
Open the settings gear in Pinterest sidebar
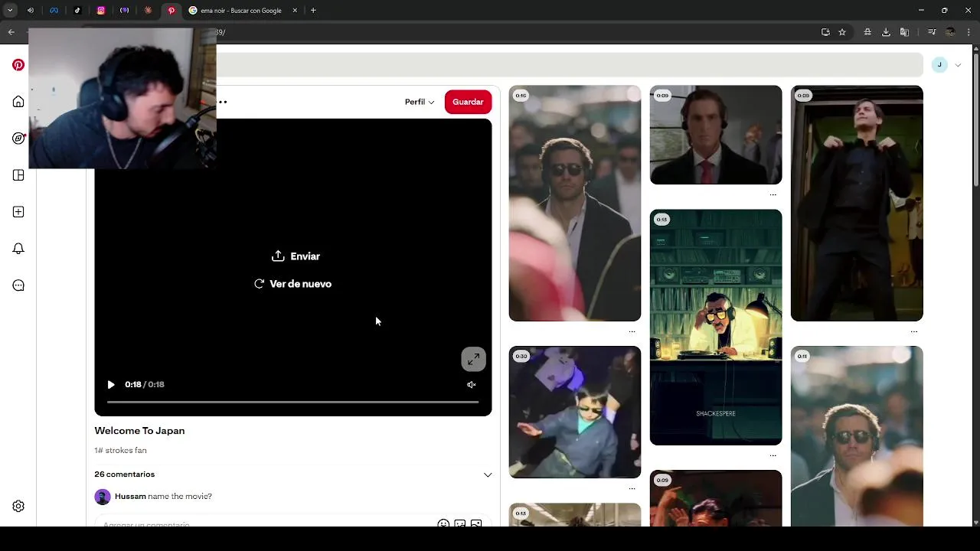point(18,506)
